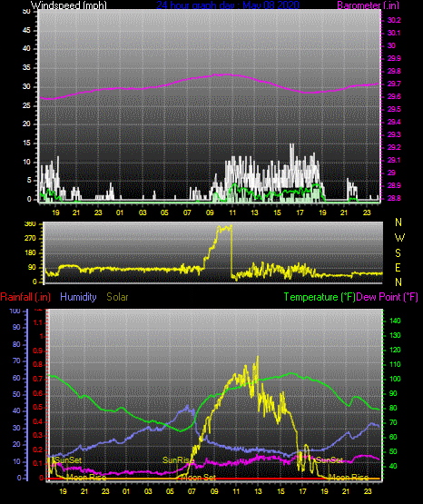Click the bottom "N" wind direction letter

[398, 282]
